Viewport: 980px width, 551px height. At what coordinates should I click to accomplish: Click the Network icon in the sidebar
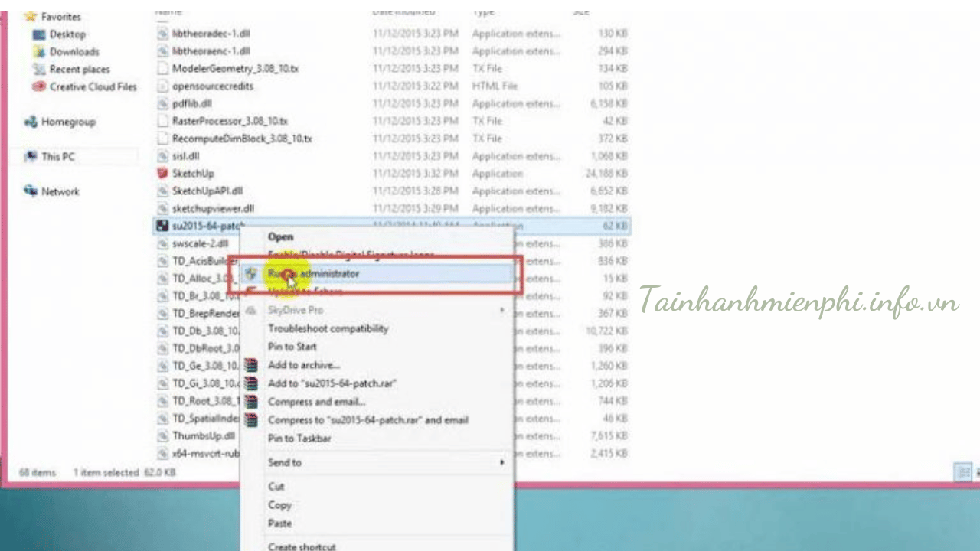coord(31,191)
